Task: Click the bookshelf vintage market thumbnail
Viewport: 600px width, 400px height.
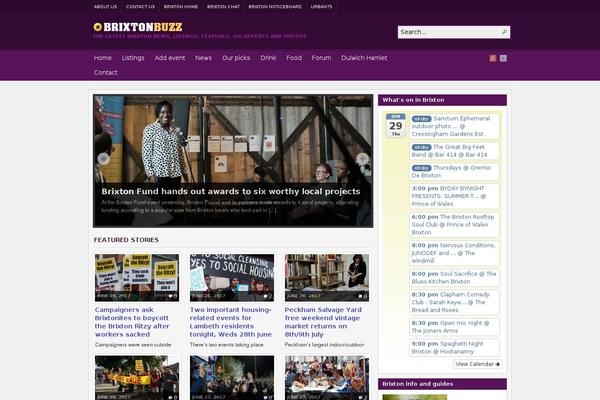Action: pos(327,278)
